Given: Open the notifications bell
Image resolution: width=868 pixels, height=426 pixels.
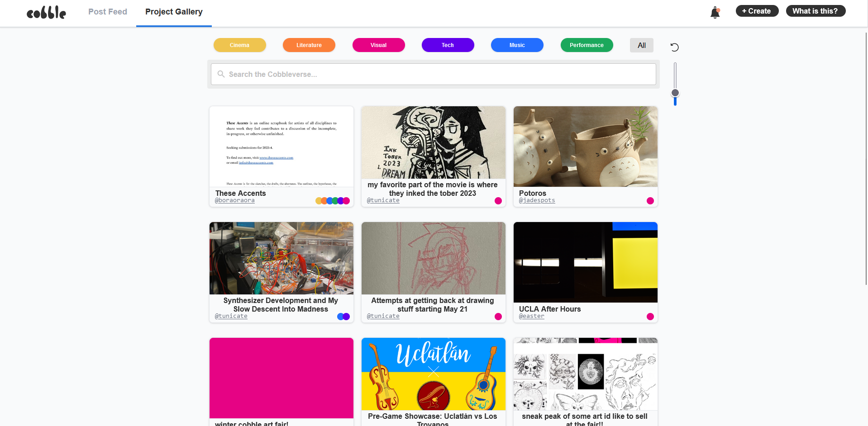Looking at the screenshot, I should click(x=715, y=12).
